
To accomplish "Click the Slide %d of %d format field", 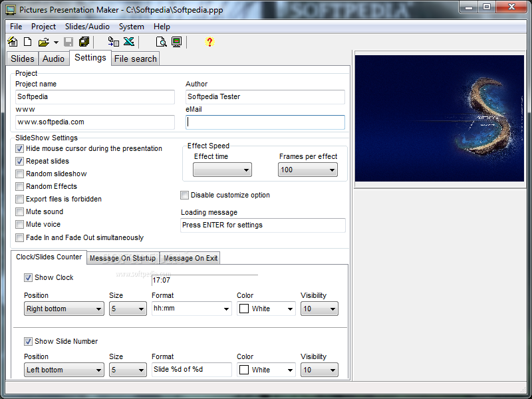I will click(192, 370).
